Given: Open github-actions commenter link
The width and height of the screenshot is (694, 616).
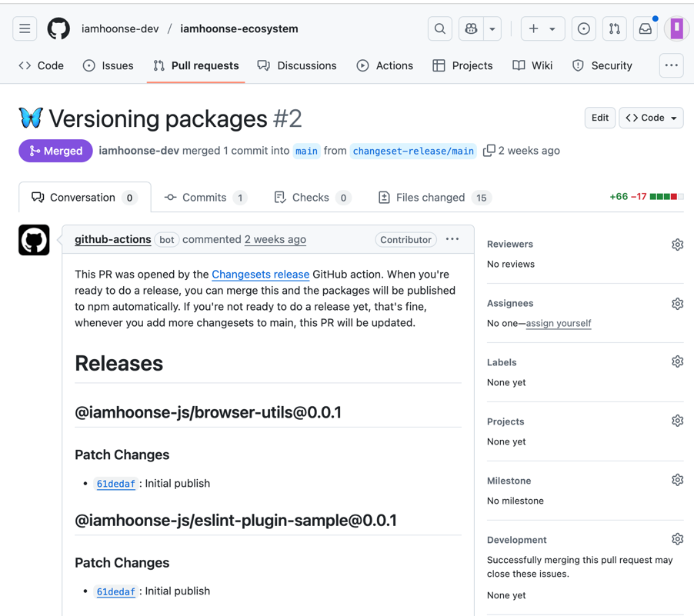Looking at the screenshot, I should click(113, 239).
